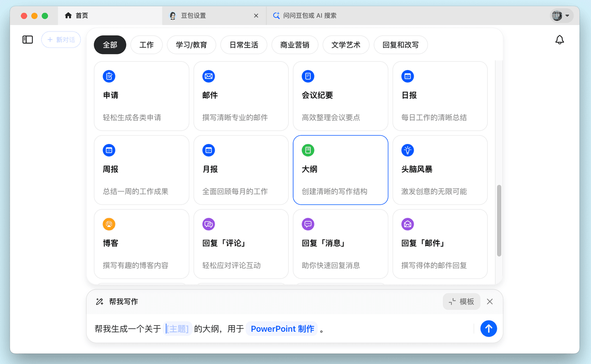Start a 新对话 new chat
This screenshot has width=591, height=364.
tap(61, 40)
